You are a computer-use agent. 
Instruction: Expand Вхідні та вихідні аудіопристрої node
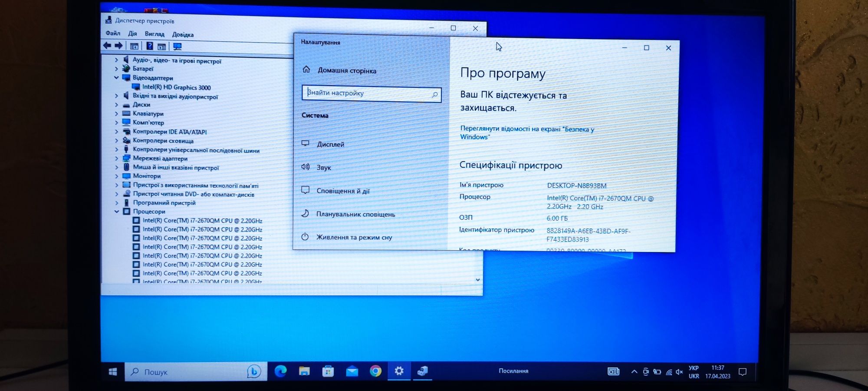click(x=116, y=96)
